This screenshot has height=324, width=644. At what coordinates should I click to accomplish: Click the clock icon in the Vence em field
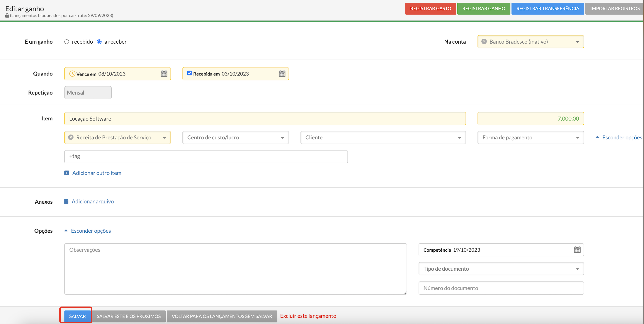click(72, 74)
